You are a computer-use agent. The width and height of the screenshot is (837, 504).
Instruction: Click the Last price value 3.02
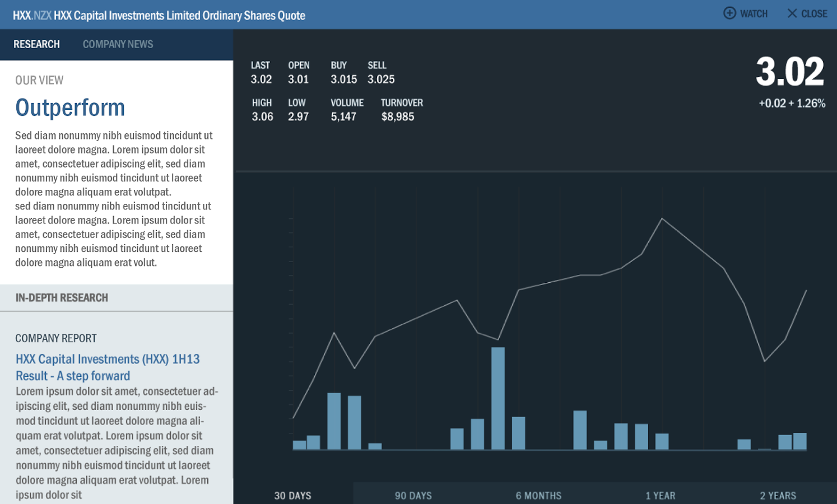261,80
